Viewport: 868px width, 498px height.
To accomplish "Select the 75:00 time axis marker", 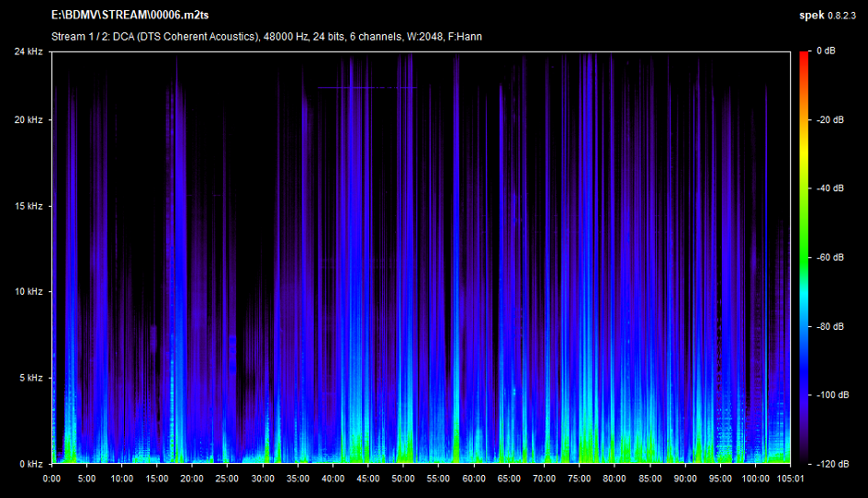I will pos(579,478).
